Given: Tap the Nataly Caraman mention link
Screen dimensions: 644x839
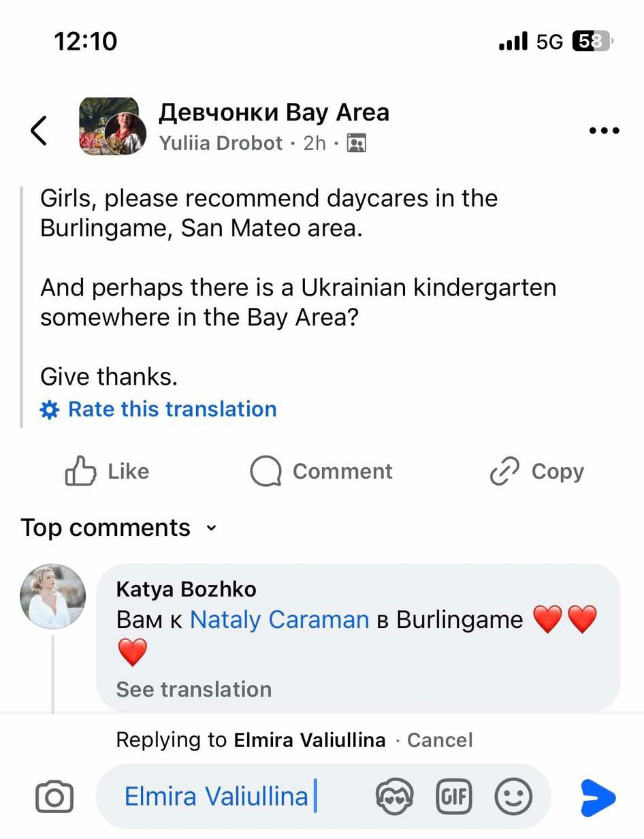Looking at the screenshot, I should (279, 620).
